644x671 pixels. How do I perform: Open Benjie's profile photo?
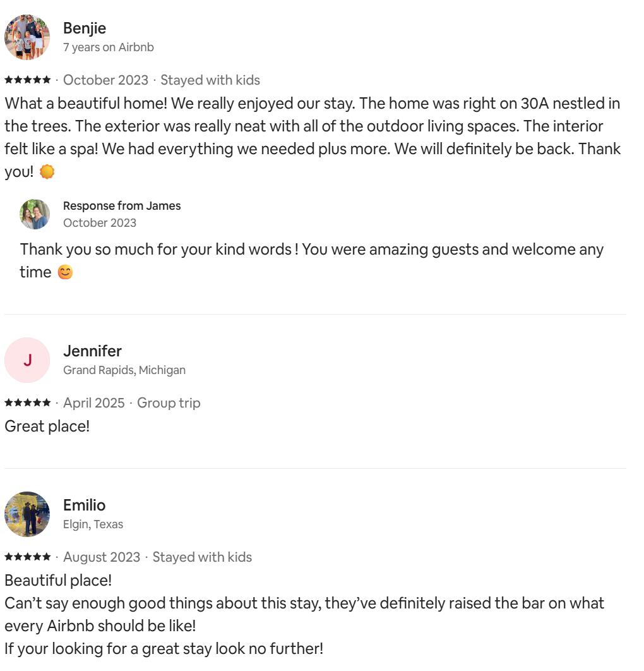[x=27, y=37]
